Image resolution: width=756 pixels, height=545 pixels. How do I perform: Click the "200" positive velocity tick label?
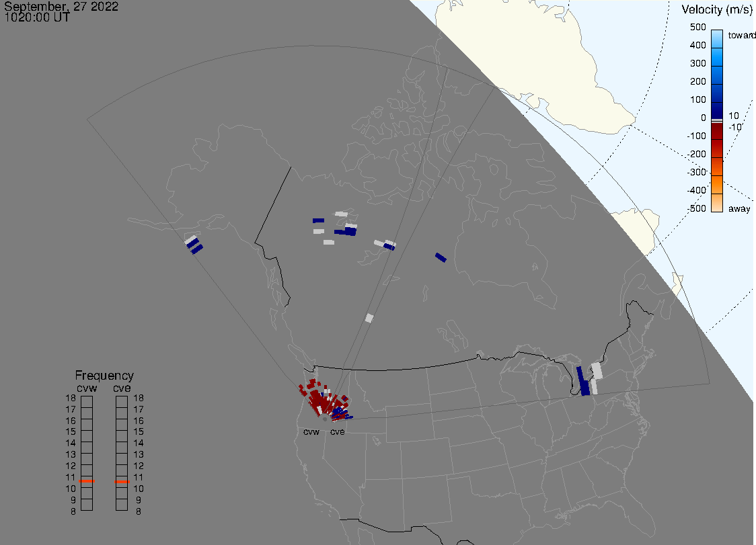(x=697, y=81)
